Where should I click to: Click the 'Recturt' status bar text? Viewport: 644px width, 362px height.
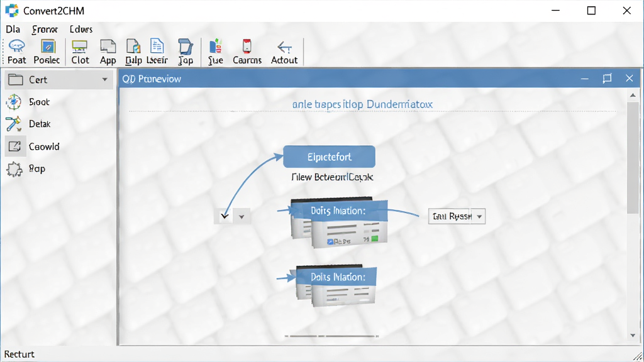(x=19, y=354)
